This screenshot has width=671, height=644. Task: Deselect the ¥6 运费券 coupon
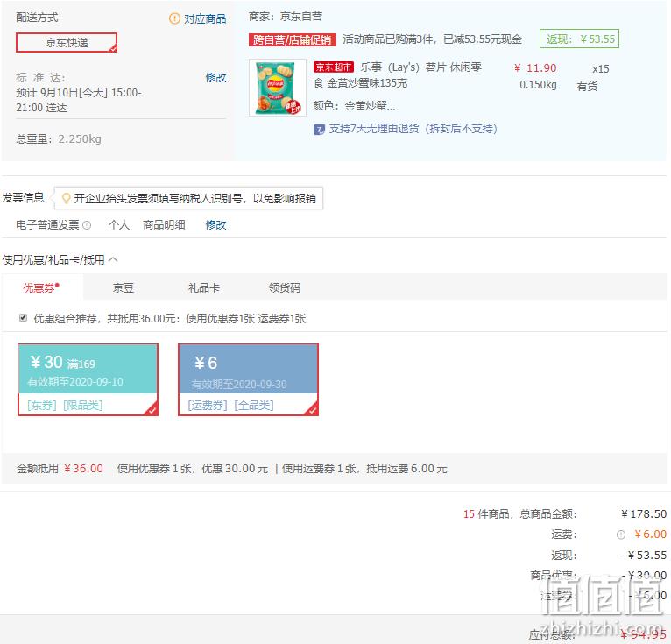(x=248, y=379)
